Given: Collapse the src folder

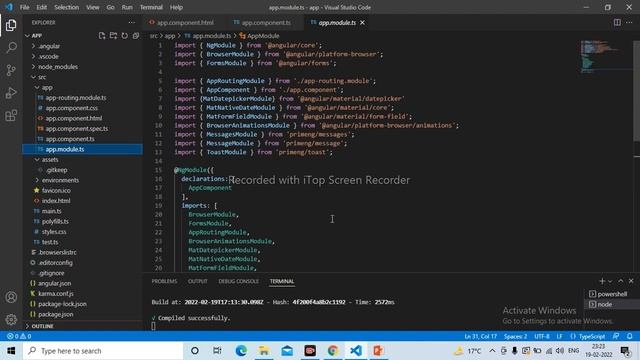Looking at the screenshot, I should (x=42, y=77).
